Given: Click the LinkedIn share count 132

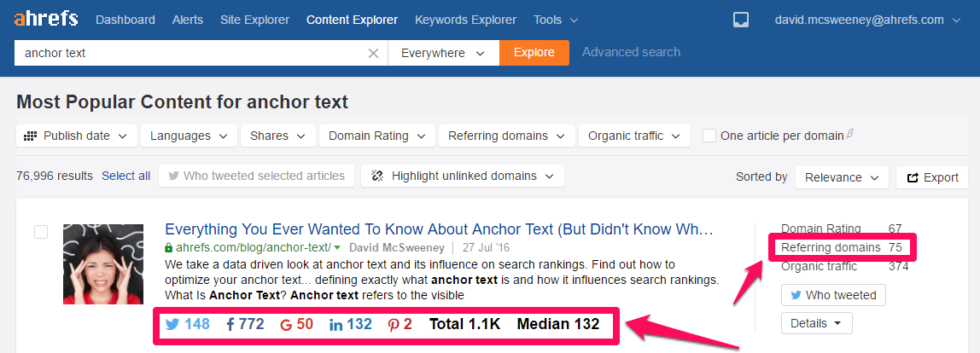Looking at the screenshot, I should (x=350, y=324).
